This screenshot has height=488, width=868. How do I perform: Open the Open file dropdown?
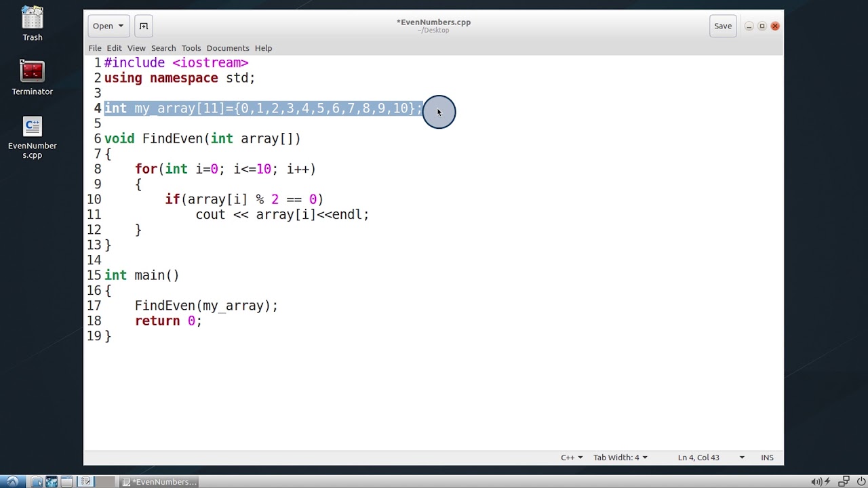click(x=108, y=26)
